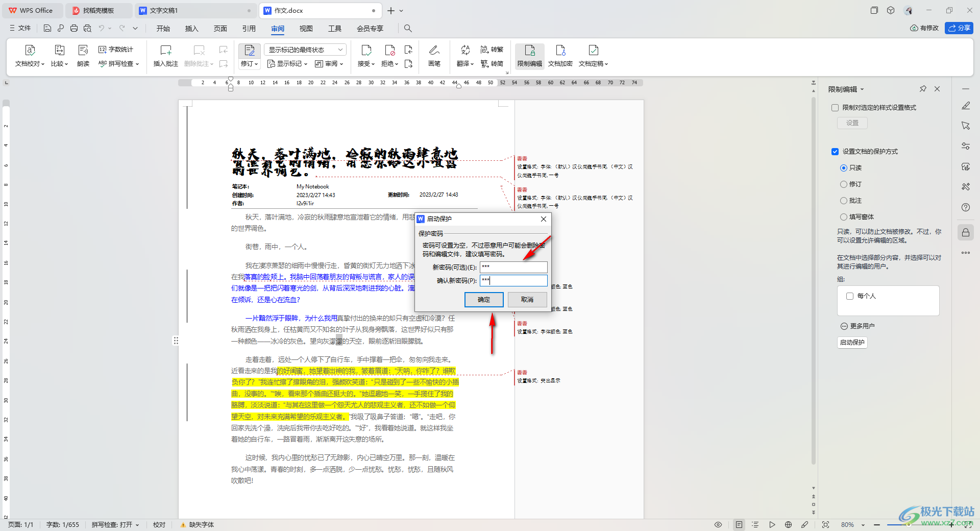Image resolution: width=980 pixels, height=531 pixels.
Task: Click the 有修改 status button
Action: point(924,28)
